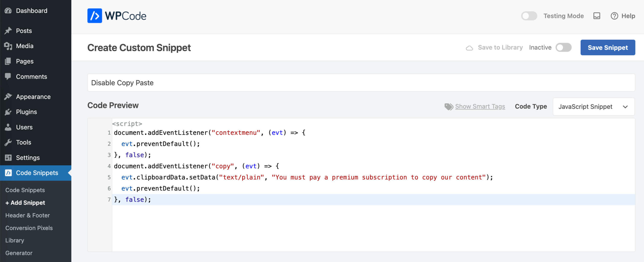Click the Help question mark icon
Viewport: 644px width, 262px height.
[615, 16]
